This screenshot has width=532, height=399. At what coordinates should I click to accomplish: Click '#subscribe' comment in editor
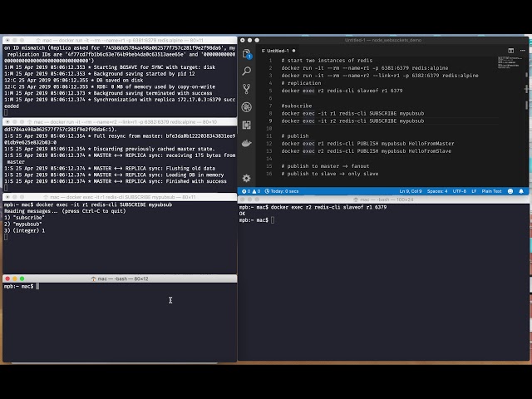(x=297, y=106)
